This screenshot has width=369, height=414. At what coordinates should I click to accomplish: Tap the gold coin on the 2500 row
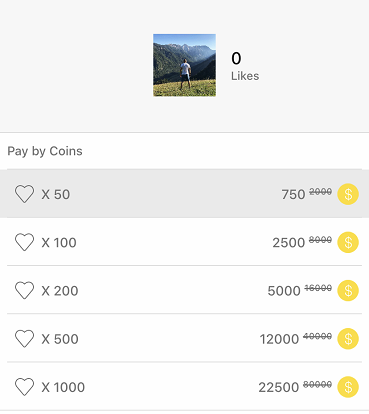click(x=348, y=242)
